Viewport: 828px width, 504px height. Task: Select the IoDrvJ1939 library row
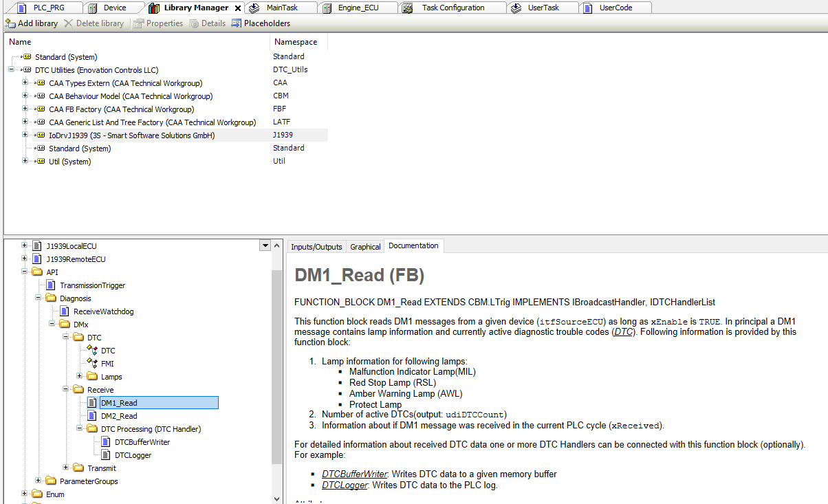(x=131, y=135)
